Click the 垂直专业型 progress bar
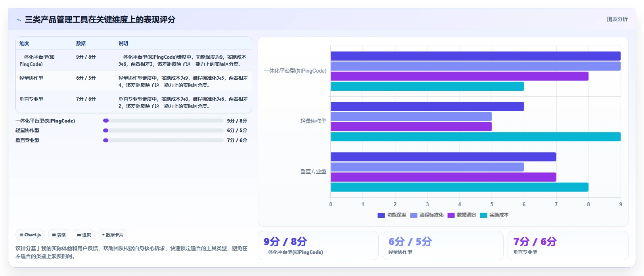The image size is (644, 276). pyautogui.click(x=163, y=140)
